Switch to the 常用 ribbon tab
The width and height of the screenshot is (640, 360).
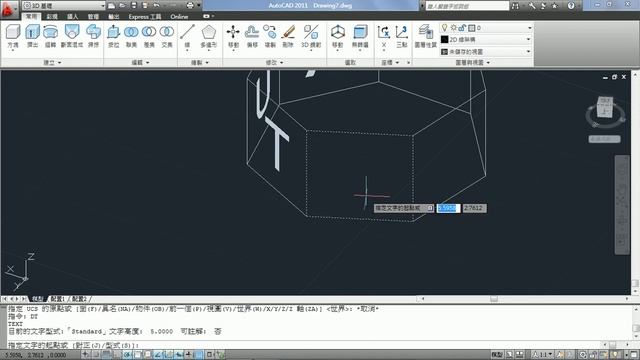(x=31, y=16)
